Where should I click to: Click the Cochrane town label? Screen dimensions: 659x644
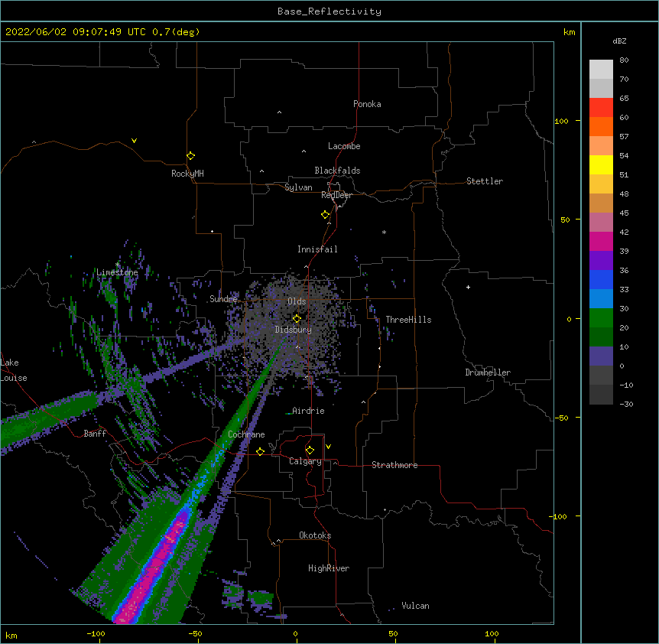[x=246, y=434]
